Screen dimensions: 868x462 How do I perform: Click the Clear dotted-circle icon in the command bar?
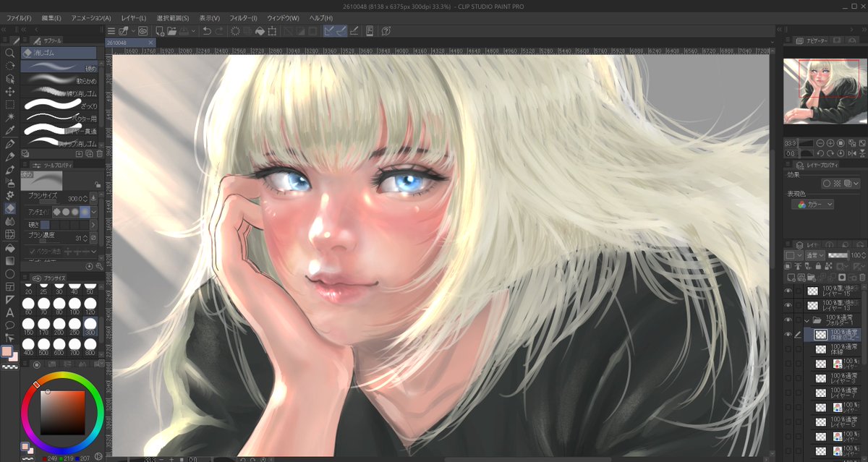(x=236, y=31)
